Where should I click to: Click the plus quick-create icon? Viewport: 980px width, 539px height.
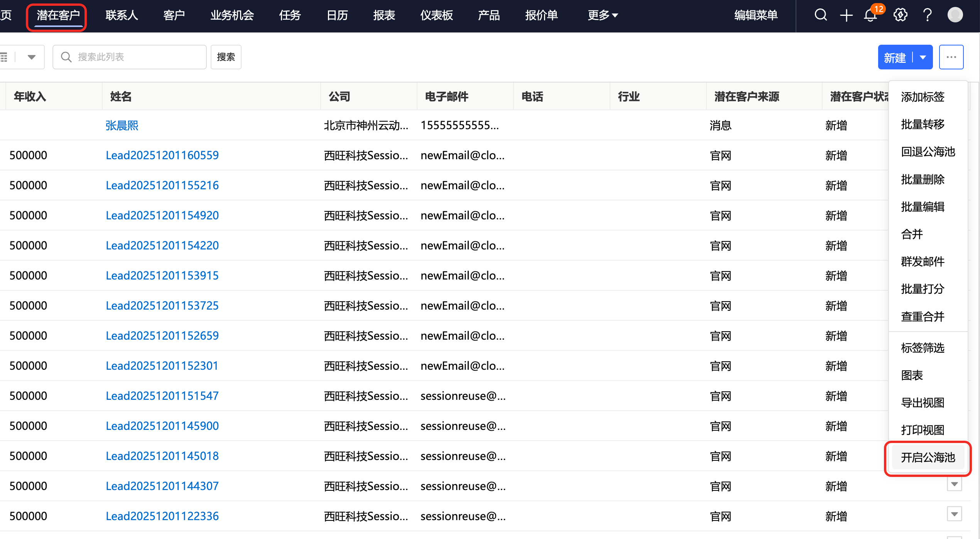tap(846, 15)
